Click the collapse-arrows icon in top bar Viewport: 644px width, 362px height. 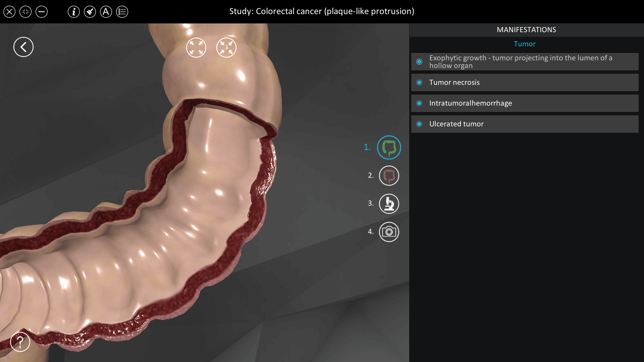pyautogui.click(x=25, y=12)
